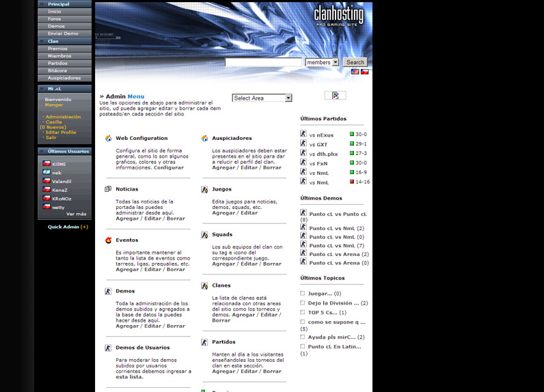Viewport: 544px width, 392px height.
Task: Click the box beside Dejo la División topic
Action: [x=303, y=303]
